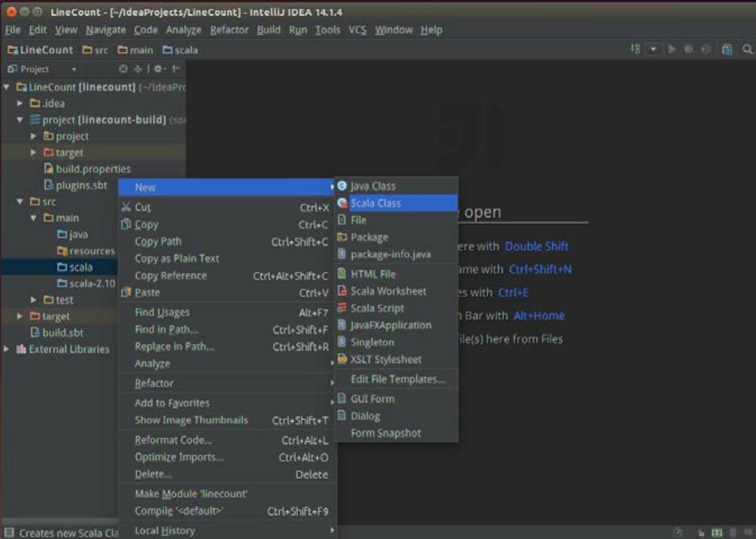Select build.properties file in tree
The width and height of the screenshot is (756, 539).
(87, 169)
